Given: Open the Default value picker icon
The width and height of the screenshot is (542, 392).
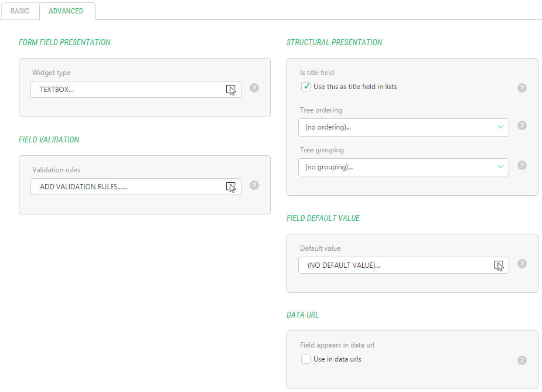Looking at the screenshot, I should pyautogui.click(x=499, y=265).
